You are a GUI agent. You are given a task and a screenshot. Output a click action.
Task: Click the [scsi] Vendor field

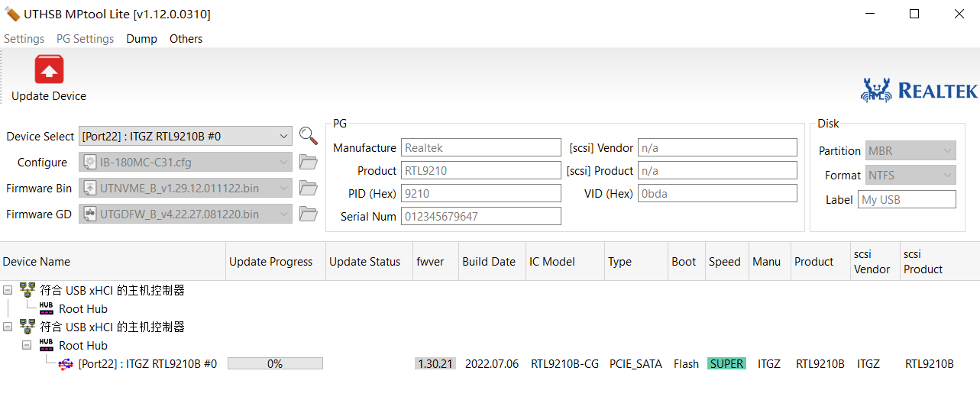pyautogui.click(x=717, y=147)
